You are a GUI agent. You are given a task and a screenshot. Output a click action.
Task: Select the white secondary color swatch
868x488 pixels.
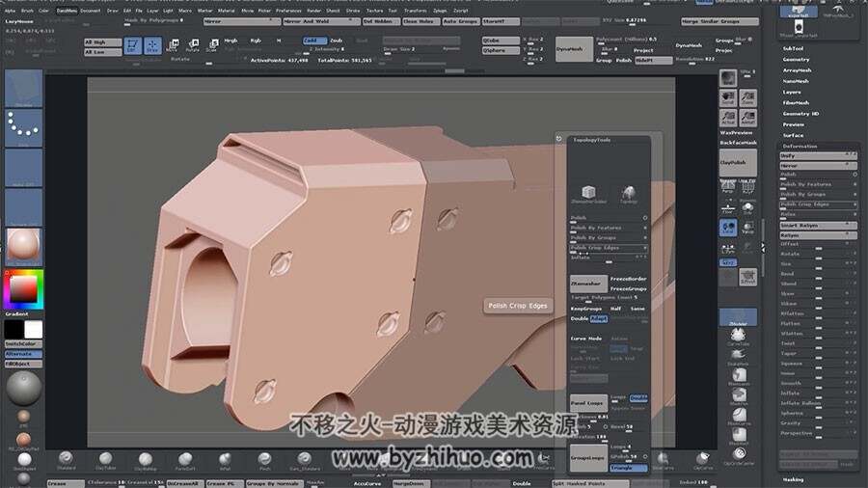click(33, 330)
